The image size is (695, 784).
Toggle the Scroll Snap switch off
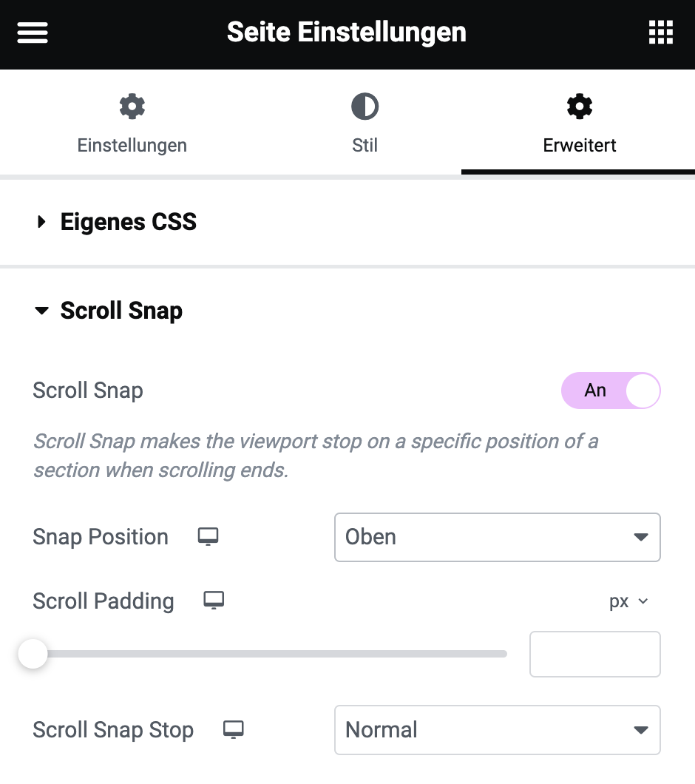coord(611,391)
